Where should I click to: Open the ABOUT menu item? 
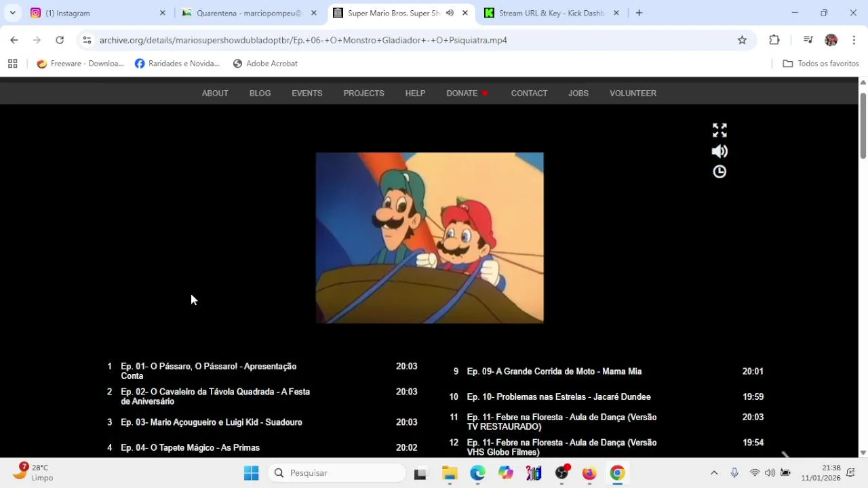coord(215,93)
